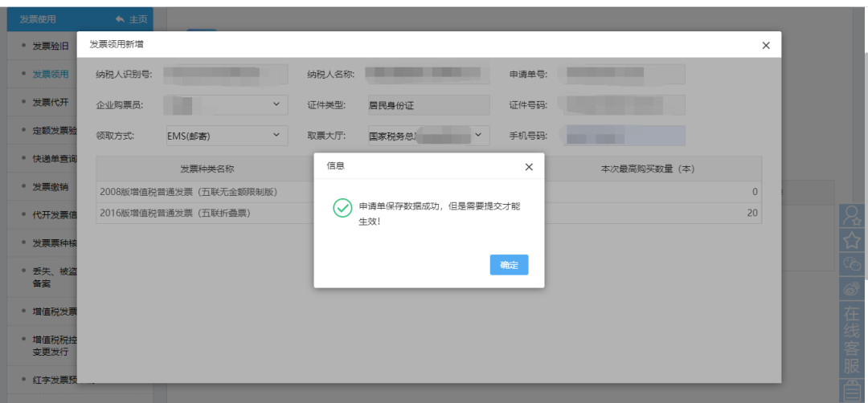Close the 信息 popup dialog

(529, 167)
